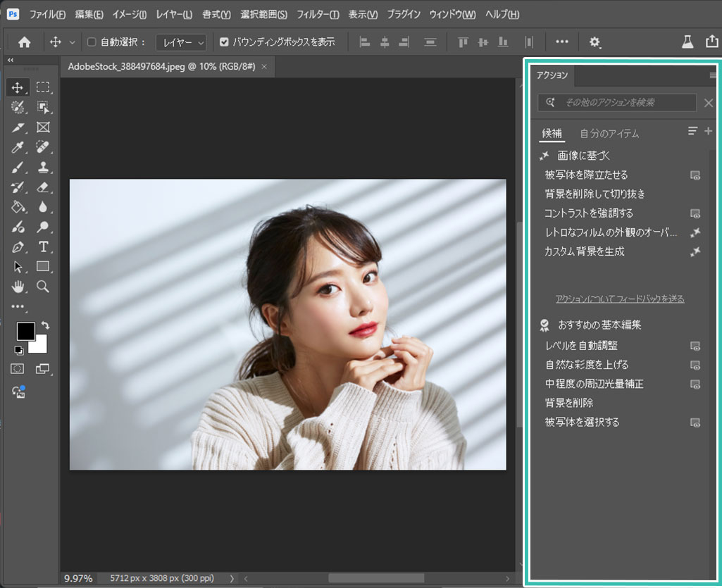Image resolution: width=722 pixels, height=588 pixels.
Task: Align left edges icon in options bar
Action: tap(365, 42)
